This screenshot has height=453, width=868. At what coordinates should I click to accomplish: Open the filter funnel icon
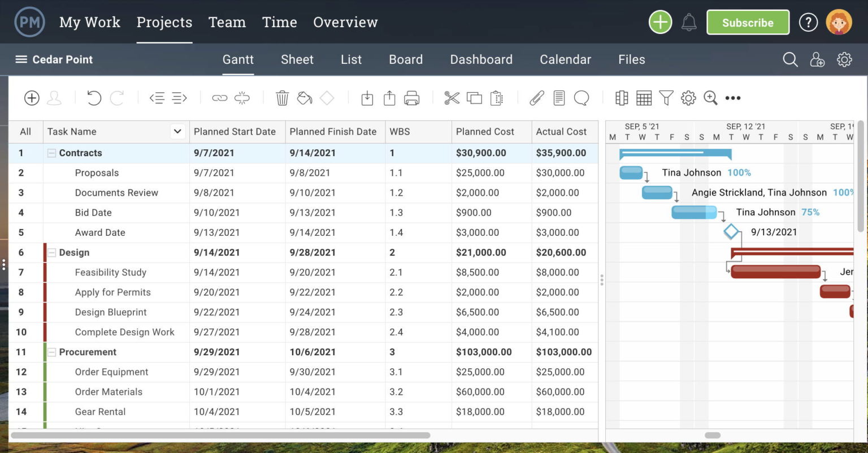666,98
